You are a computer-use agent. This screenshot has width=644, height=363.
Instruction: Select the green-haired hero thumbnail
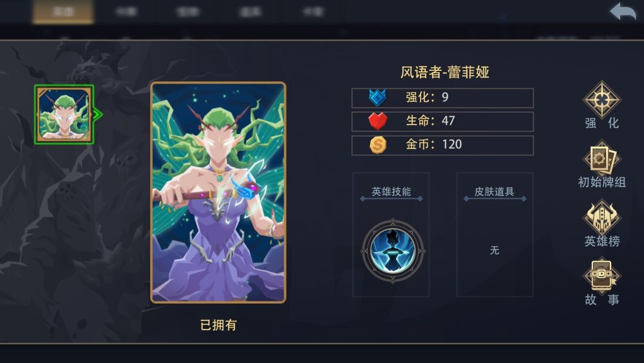click(x=64, y=114)
